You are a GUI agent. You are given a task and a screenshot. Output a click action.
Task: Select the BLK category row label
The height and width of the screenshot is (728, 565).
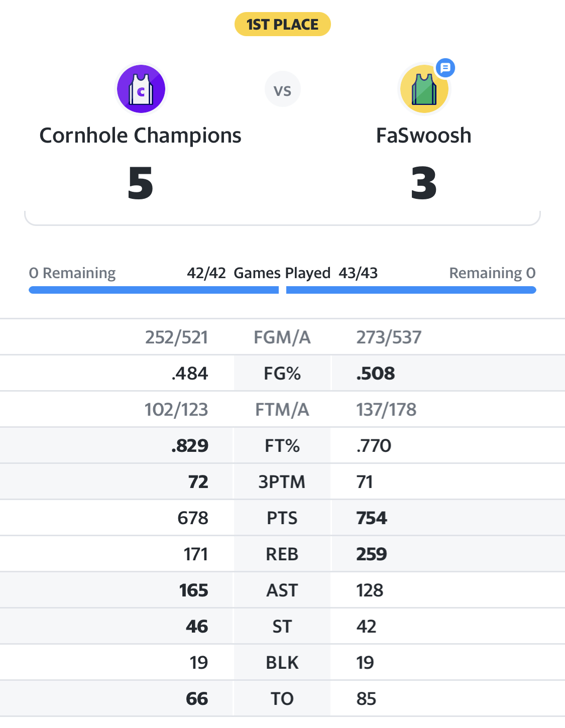click(282, 663)
